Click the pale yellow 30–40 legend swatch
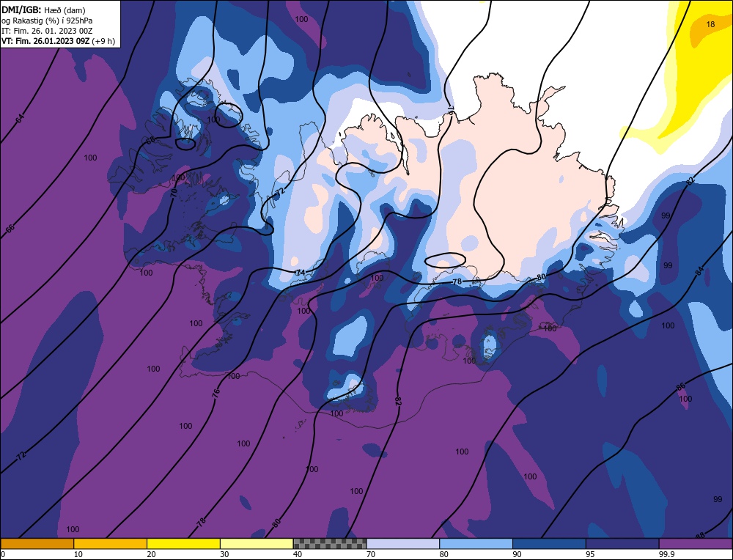Image resolution: width=733 pixels, height=560 pixels. [257, 543]
